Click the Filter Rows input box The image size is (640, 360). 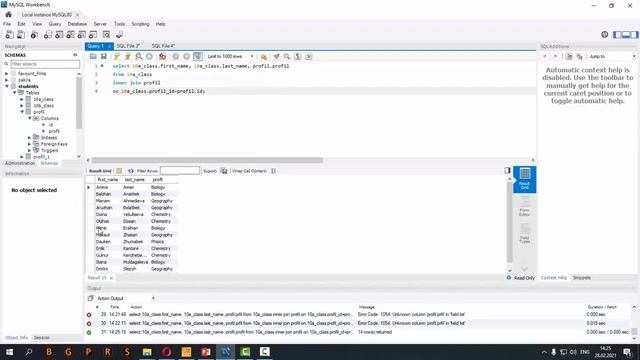click(180, 171)
